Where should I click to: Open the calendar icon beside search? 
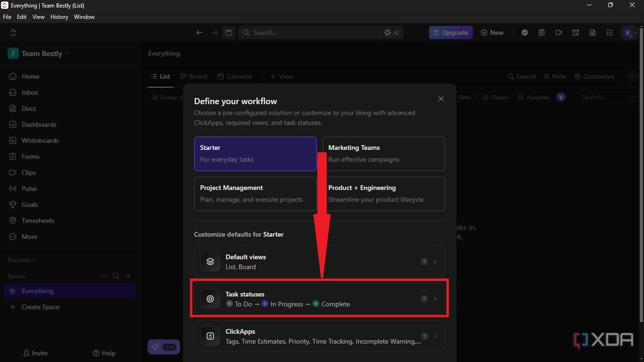pos(229,33)
